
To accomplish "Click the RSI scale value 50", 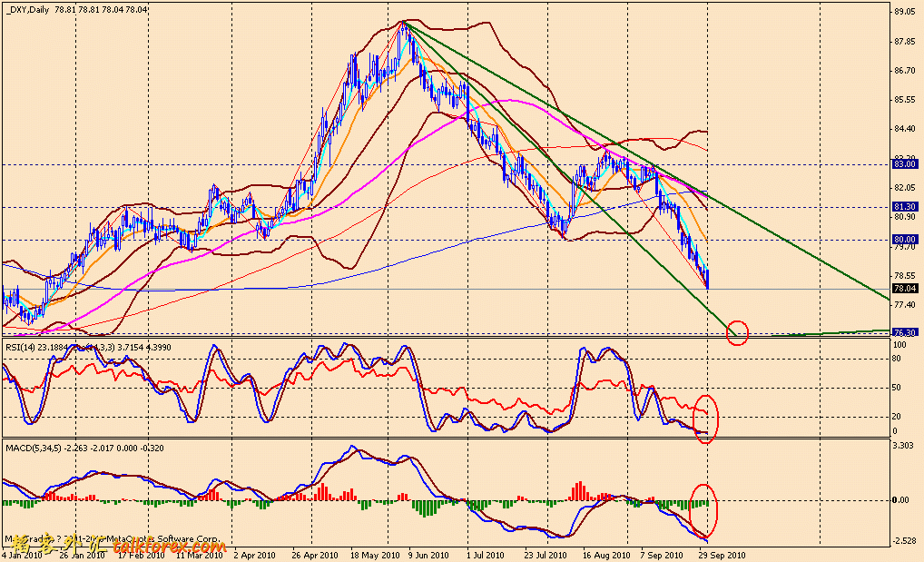I will pyautogui.click(x=897, y=388).
